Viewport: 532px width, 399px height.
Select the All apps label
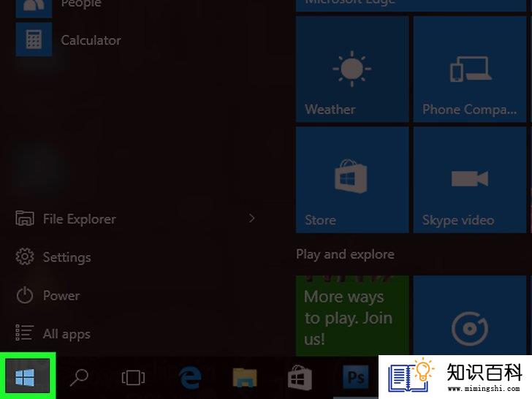click(66, 334)
